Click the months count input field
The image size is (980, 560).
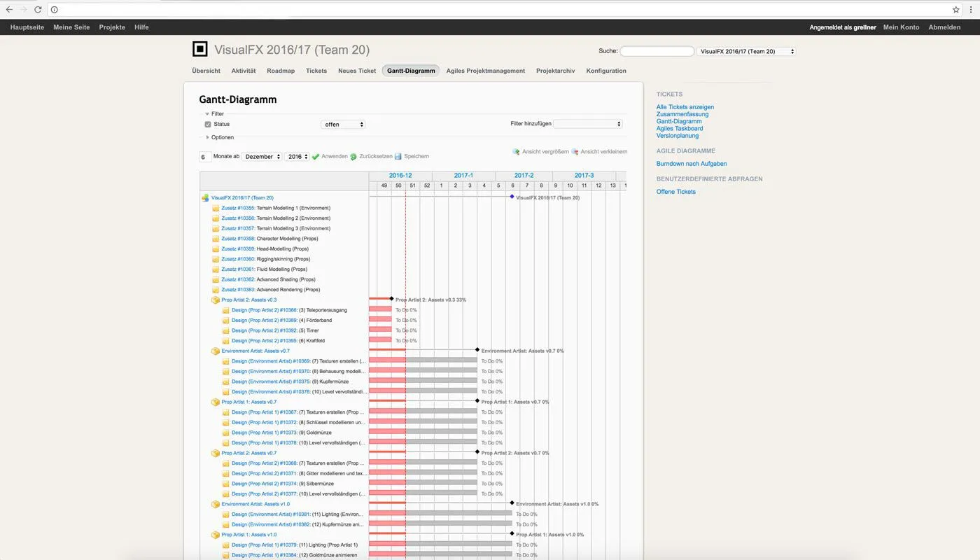pos(205,157)
